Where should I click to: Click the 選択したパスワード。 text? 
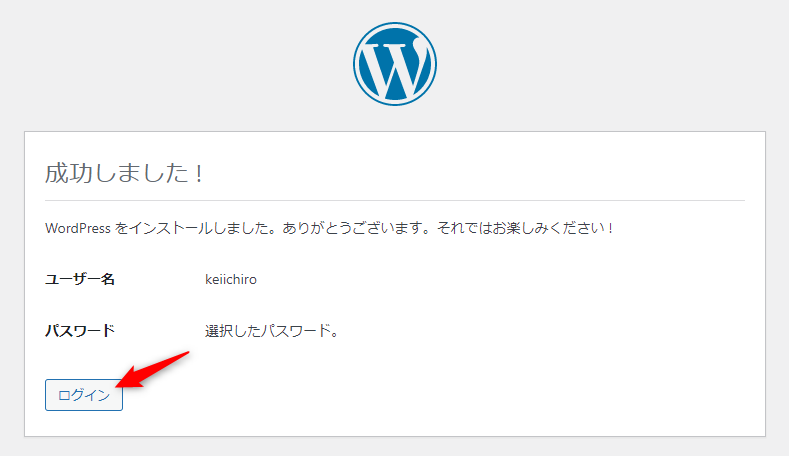tap(272, 331)
